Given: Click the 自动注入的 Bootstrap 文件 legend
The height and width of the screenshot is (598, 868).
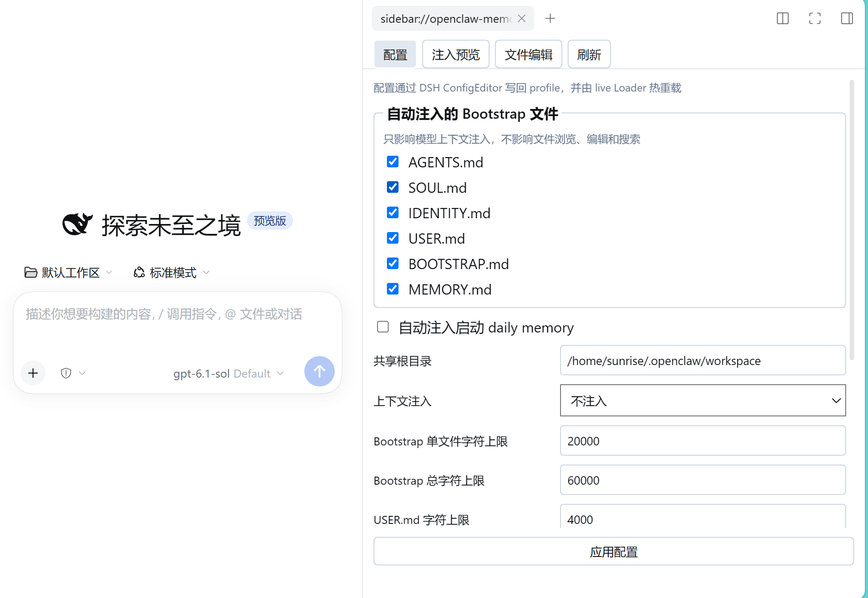Looking at the screenshot, I should click(472, 114).
